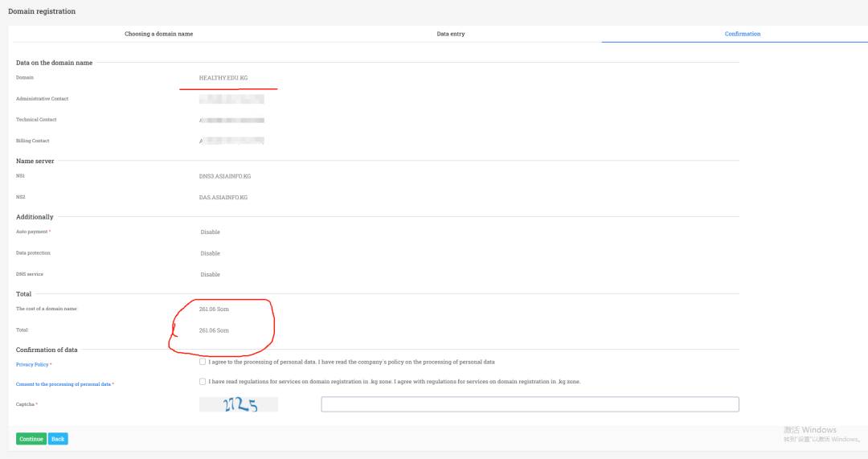The image size is (868, 459).
Task: Click the Captcha text input field
Action: coord(530,404)
